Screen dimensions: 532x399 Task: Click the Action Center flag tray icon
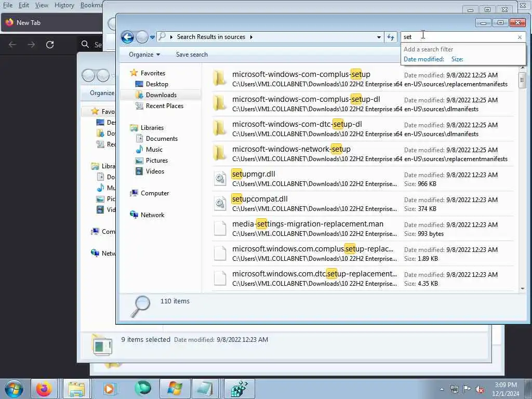[467, 389]
